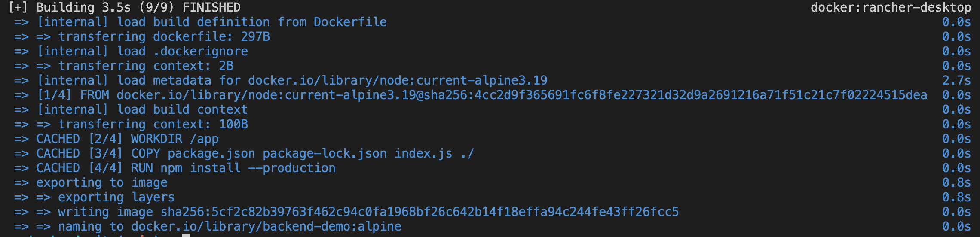Click the 'transferring dockerfile: 297B' text
The height and width of the screenshot is (237, 980).
[x=164, y=36]
